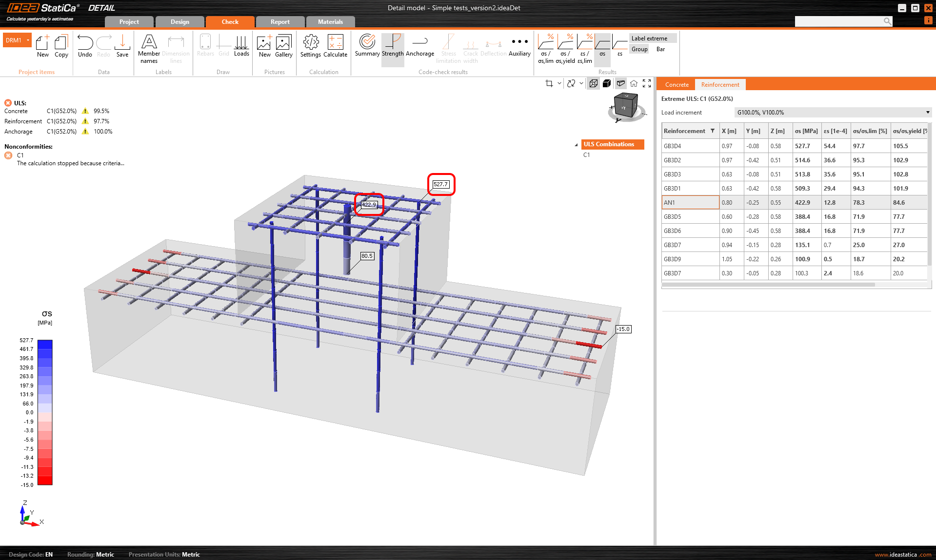Image resolution: width=936 pixels, height=560 pixels.
Task: Select the GB3D4 row in the reinforcement table
Action: coord(690,146)
